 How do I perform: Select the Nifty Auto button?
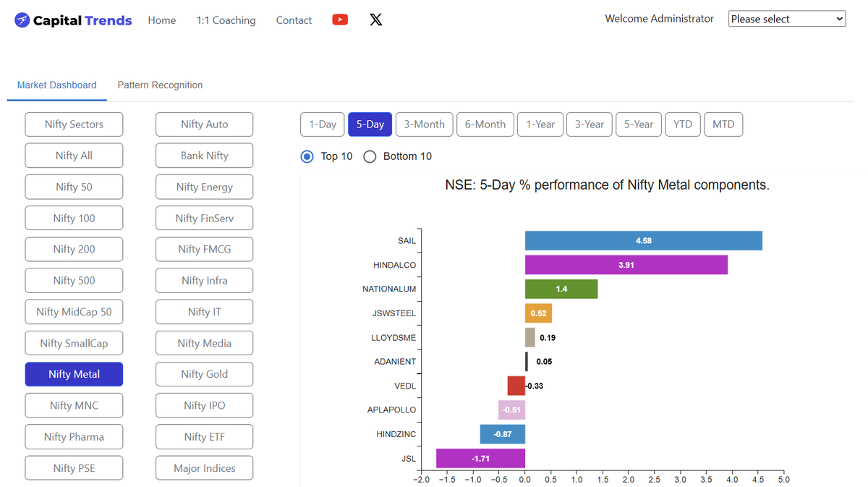(x=205, y=124)
